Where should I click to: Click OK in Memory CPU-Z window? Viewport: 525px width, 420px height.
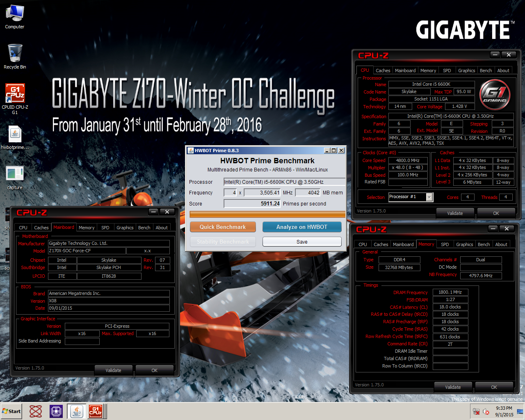[494, 387]
